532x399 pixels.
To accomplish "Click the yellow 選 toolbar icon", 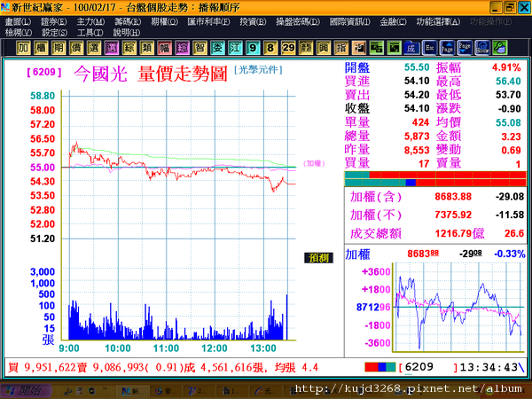I will click(94, 48).
